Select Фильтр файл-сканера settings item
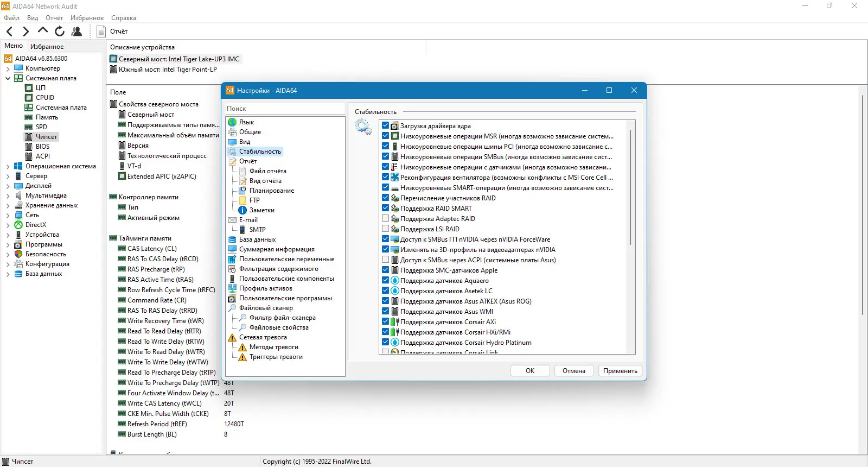 (283, 318)
